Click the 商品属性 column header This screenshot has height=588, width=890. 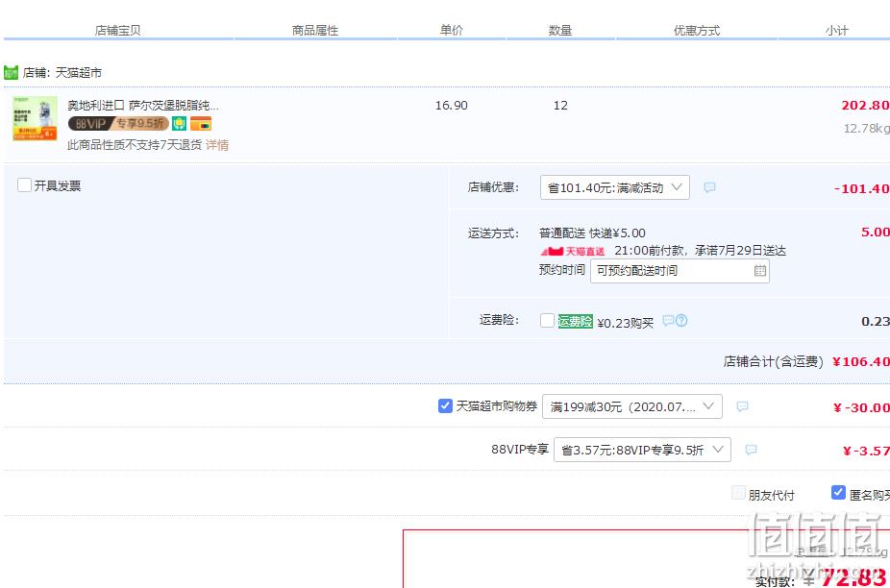(x=315, y=31)
